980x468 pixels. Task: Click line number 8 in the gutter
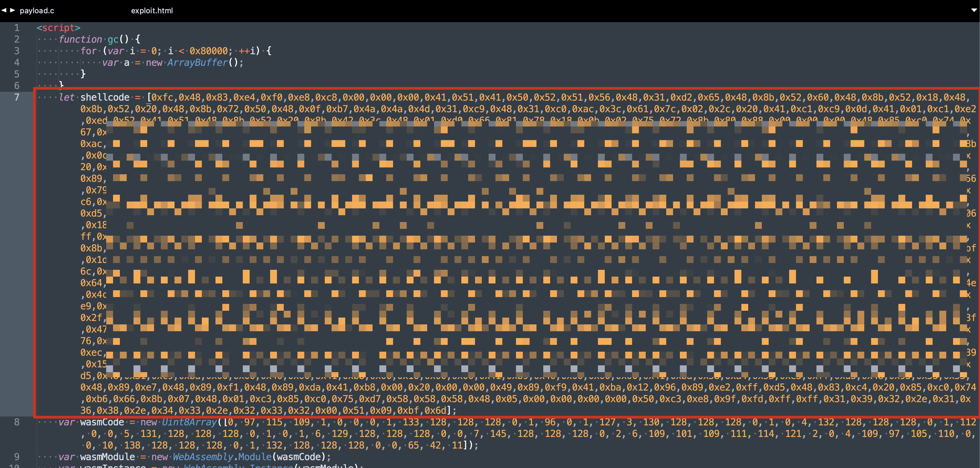(17, 422)
